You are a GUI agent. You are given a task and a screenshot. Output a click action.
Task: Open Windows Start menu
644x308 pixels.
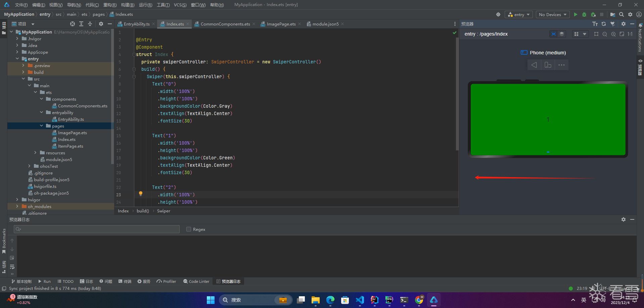(211, 300)
